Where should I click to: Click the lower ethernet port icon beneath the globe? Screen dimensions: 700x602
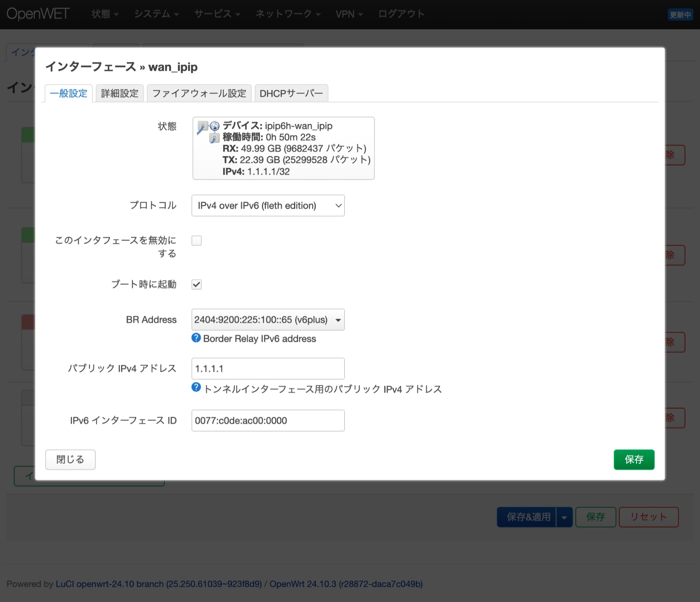click(214, 138)
